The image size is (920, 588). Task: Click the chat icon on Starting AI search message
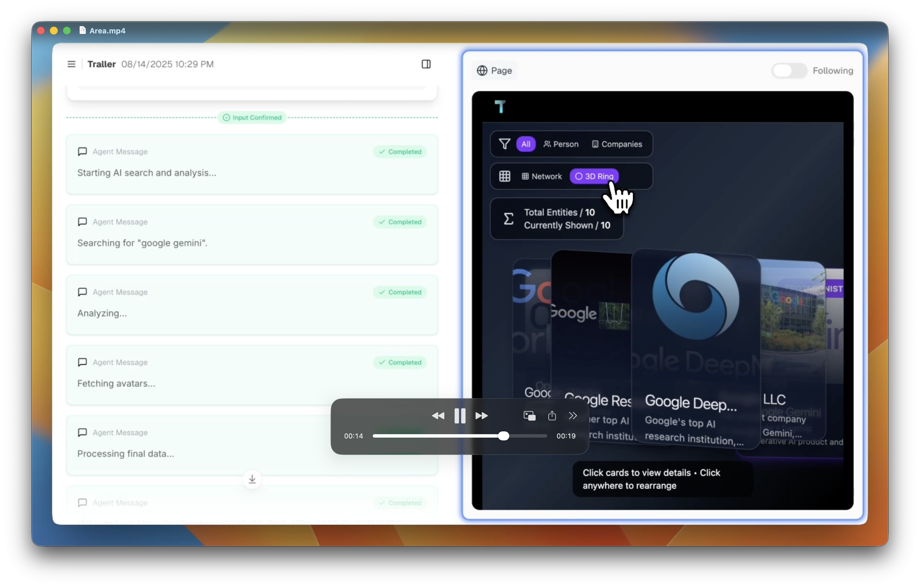point(82,152)
